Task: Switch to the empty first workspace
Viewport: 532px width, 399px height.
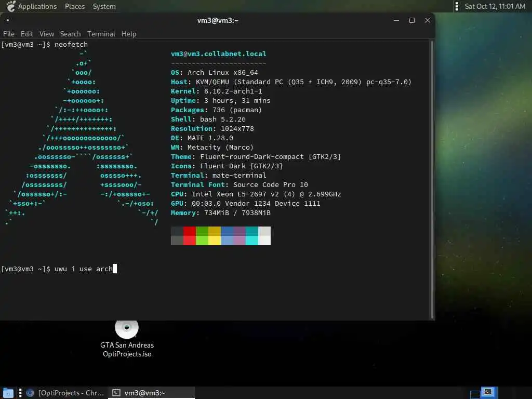Action: click(475, 394)
